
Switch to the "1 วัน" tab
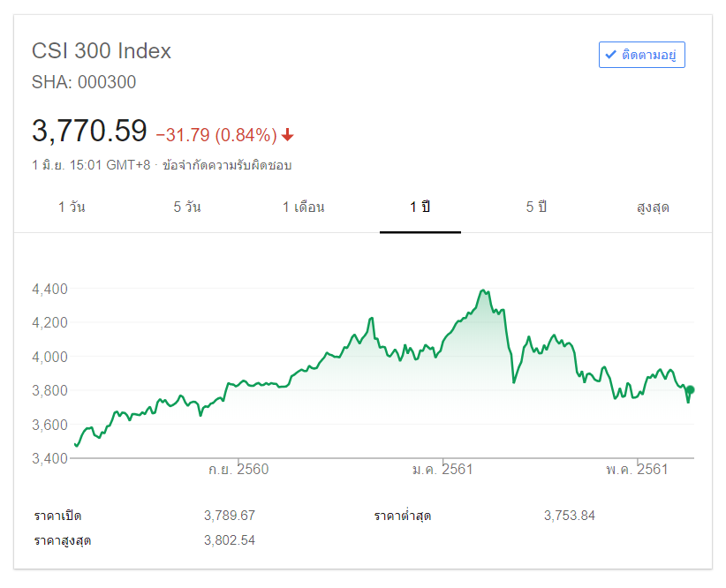point(72,207)
